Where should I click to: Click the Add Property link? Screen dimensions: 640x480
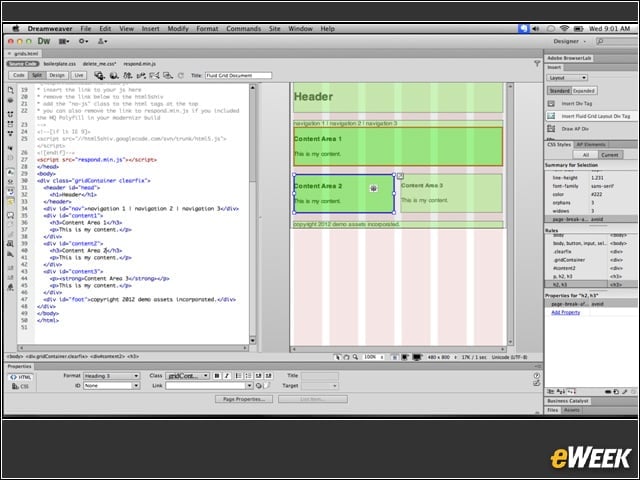click(565, 312)
